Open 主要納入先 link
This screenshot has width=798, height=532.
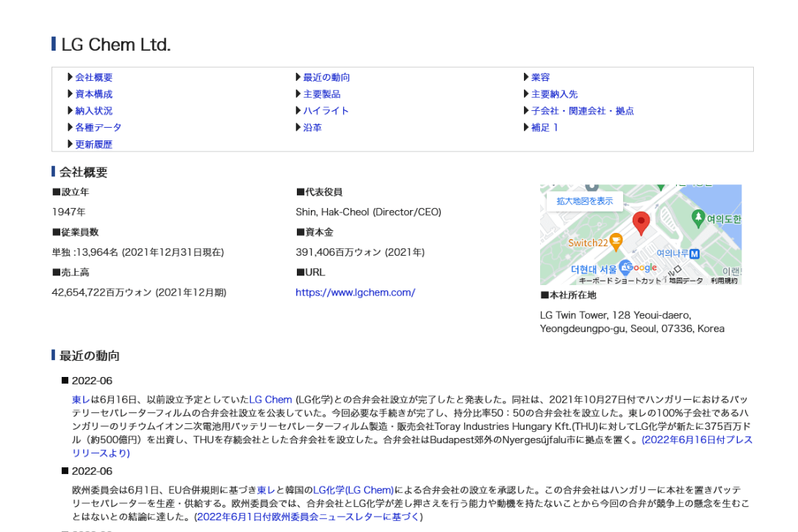[x=554, y=94]
